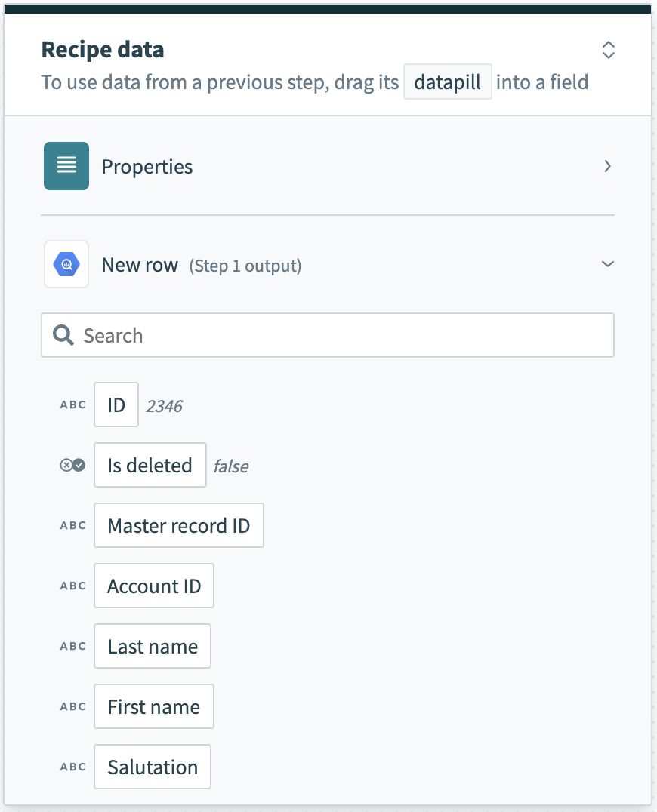Click ABC type icon beside First name
Viewport: 657px width, 812px height.
(x=73, y=707)
